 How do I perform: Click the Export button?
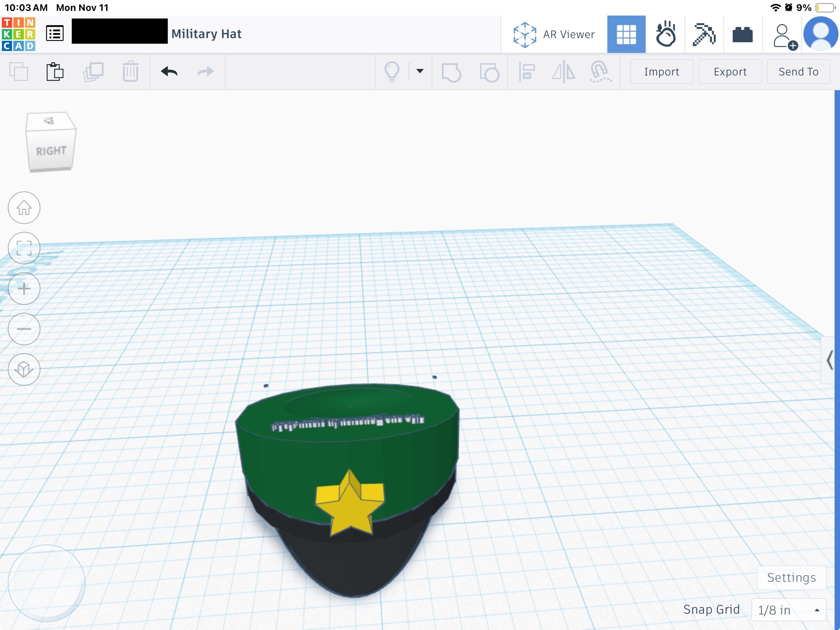pos(730,72)
